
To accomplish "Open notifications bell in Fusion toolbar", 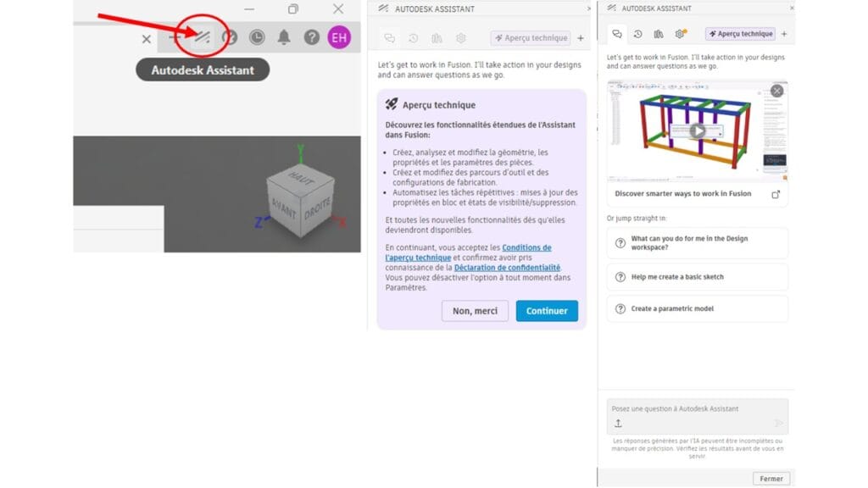I will pyautogui.click(x=284, y=37).
